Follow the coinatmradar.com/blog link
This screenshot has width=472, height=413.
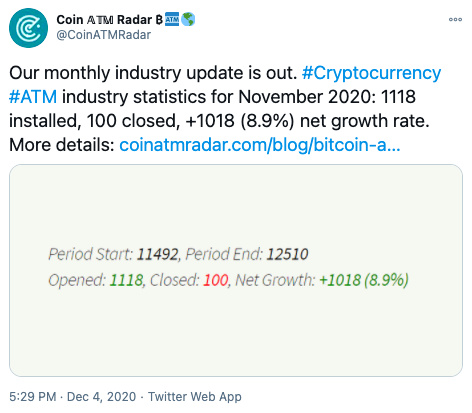pyautogui.click(x=260, y=145)
